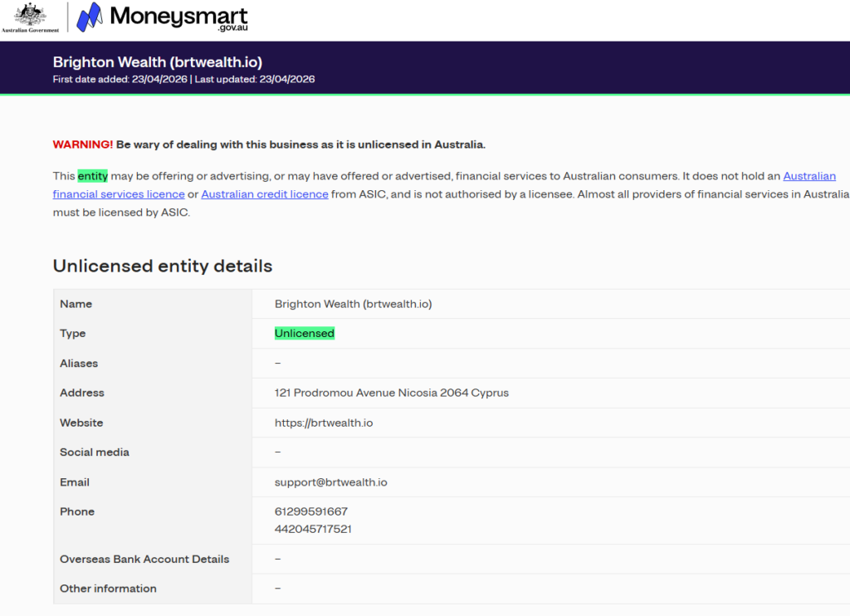This screenshot has height=616, width=850.
Task: Click the Other information row label
Action: coord(108,589)
